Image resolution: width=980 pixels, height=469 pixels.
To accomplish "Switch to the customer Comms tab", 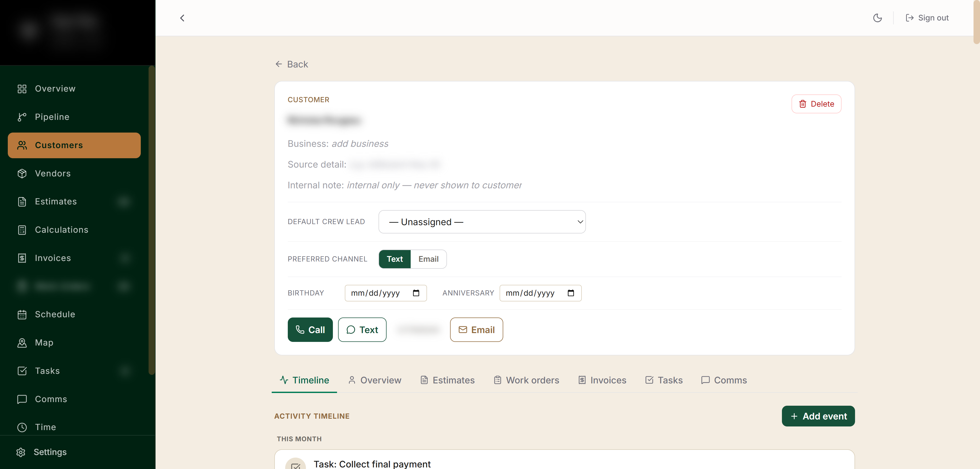I will [724, 380].
